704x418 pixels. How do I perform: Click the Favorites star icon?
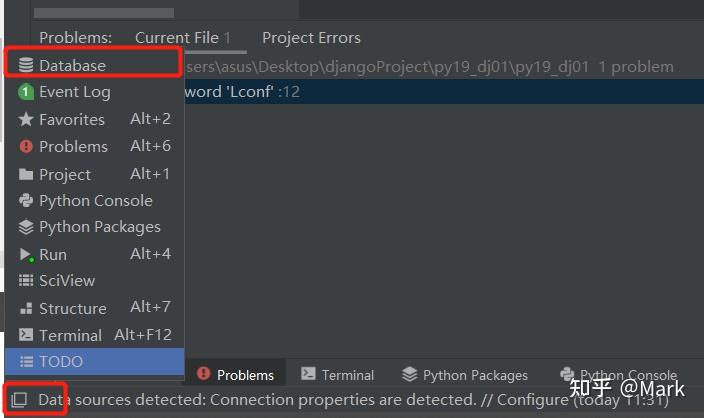click(x=26, y=119)
